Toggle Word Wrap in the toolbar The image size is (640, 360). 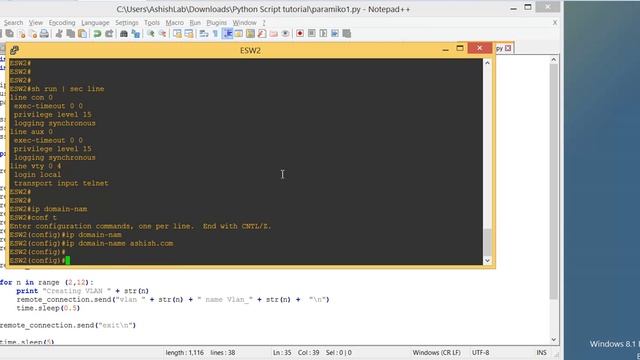[204, 34]
